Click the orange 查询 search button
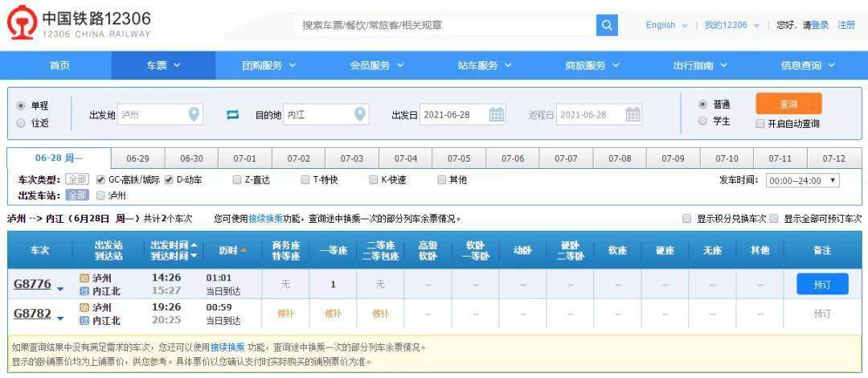 (x=788, y=104)
